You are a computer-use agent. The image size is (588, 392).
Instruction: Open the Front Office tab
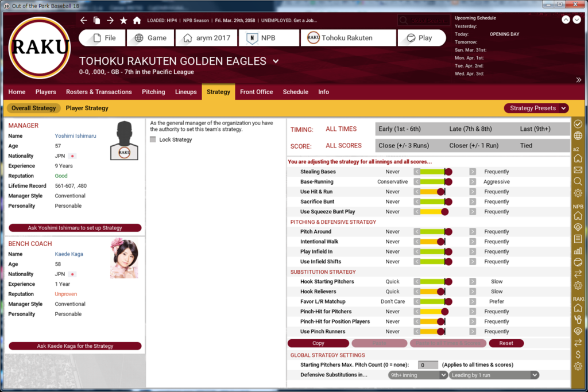[257, 92]
